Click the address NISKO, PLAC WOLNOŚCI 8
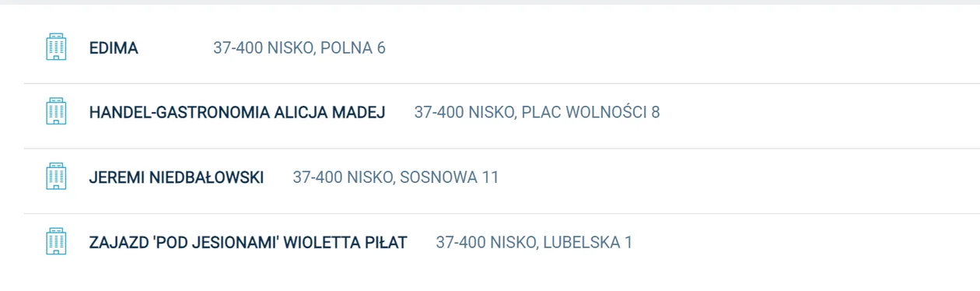The width and height of the screenshot is (980, 291). pos(564,113)
